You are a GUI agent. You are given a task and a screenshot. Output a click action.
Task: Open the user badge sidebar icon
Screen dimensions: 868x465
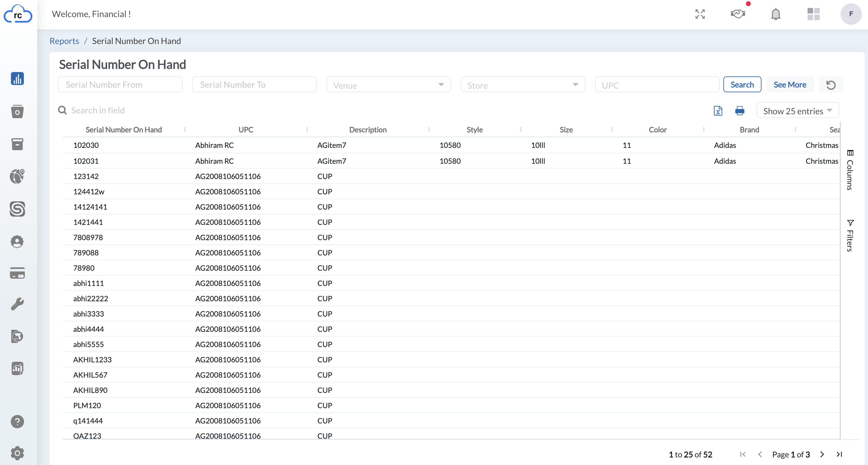[17, 241]
